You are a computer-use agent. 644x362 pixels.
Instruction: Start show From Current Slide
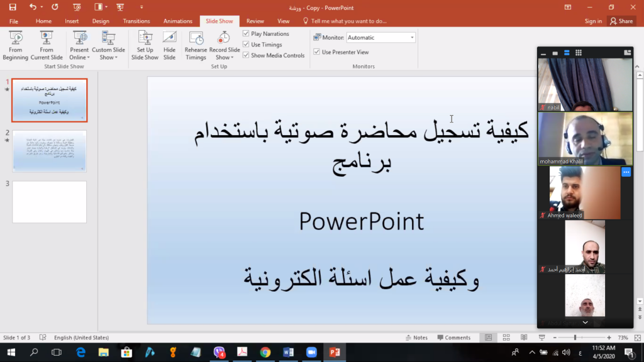tap(47, 45)
